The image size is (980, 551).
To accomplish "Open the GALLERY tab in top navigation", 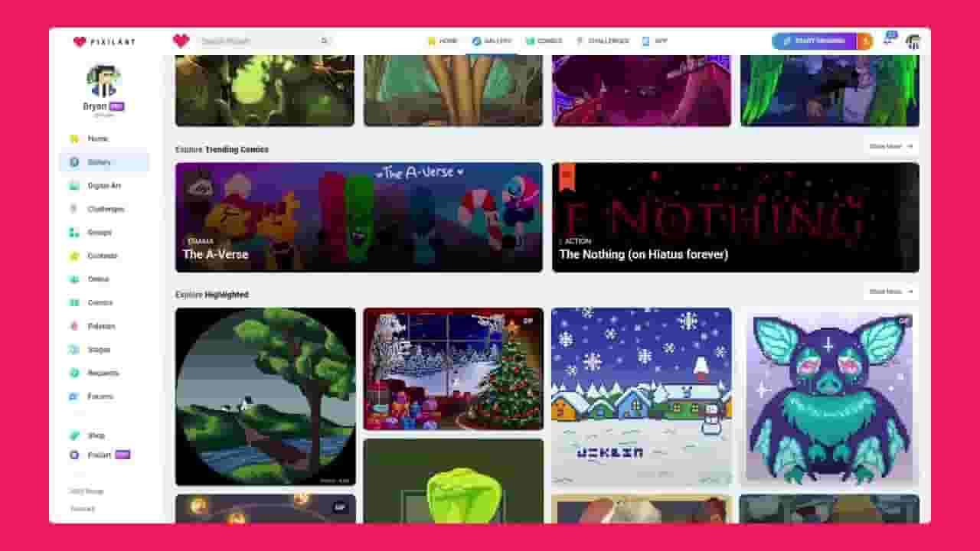I will click(492, 41).
